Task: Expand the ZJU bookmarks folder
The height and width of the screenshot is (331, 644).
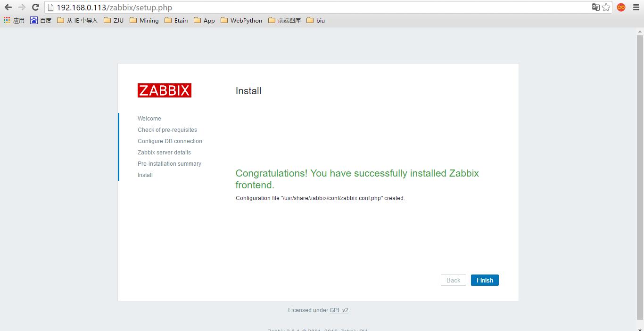Action: 113,20
